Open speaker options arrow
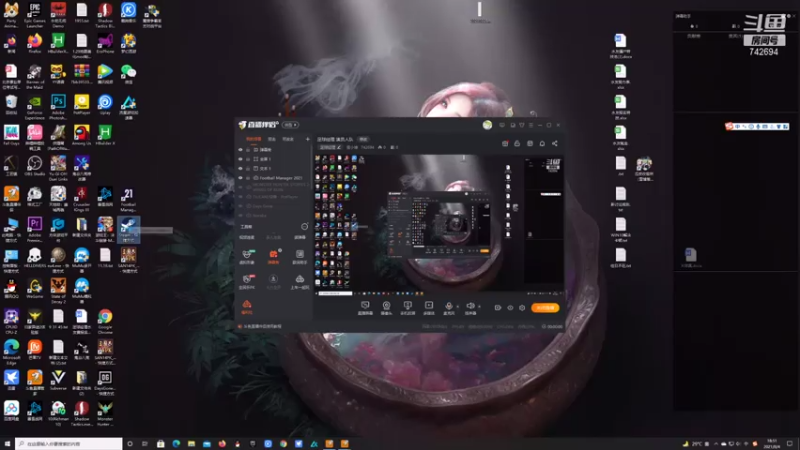The height and width of the screenshot is (450, 800). 479,306
